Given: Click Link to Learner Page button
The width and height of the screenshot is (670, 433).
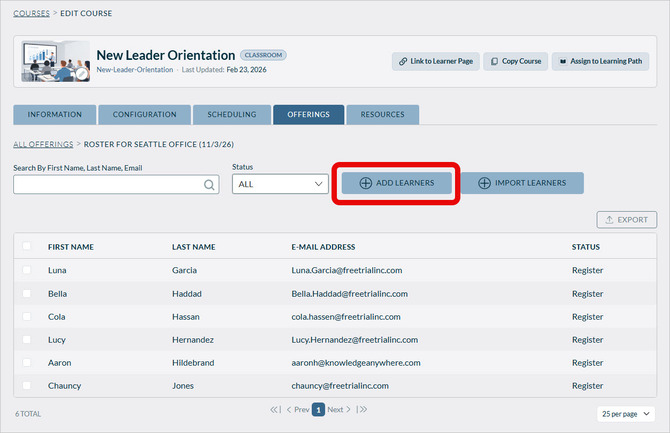Looking at the screenshot, I should (436, 61).
